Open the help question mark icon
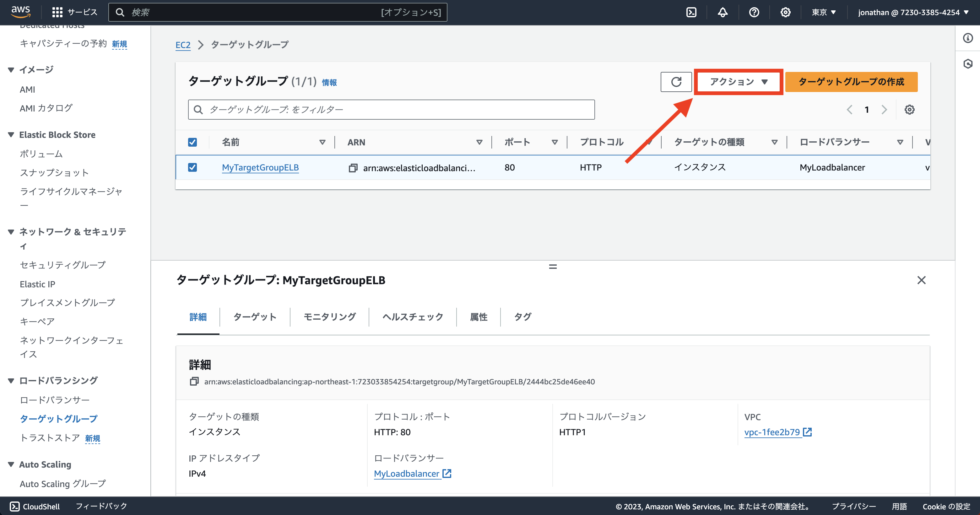The width and height of the screenshot is (980, 515). 754,12
